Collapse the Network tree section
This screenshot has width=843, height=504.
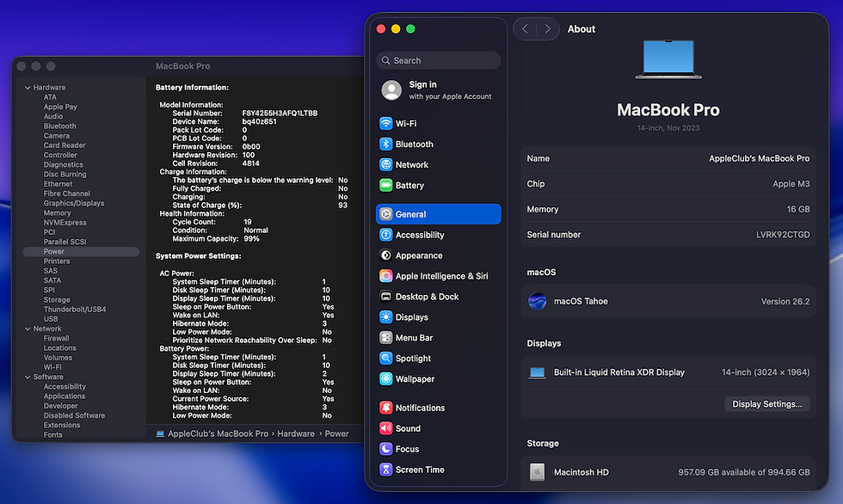28,329
